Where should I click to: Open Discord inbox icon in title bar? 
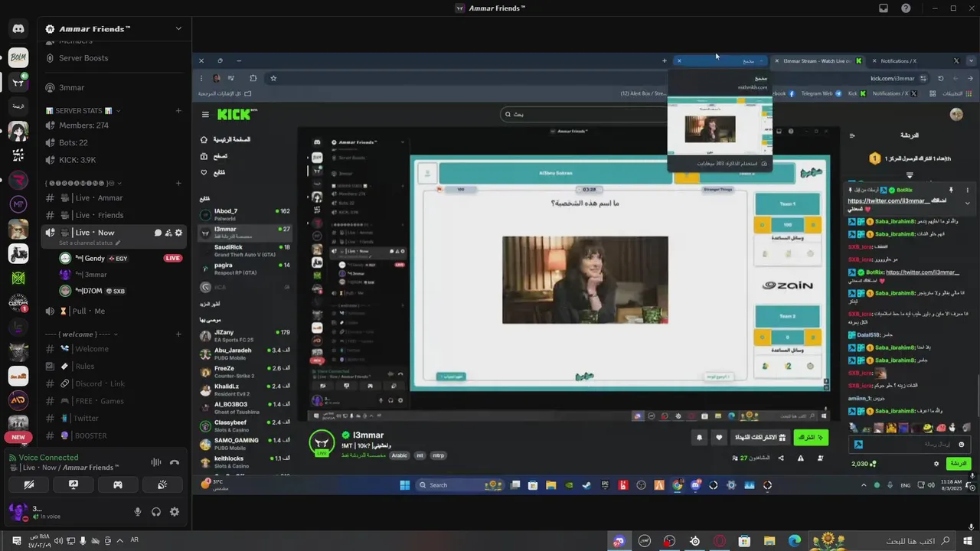coord(884,8)
